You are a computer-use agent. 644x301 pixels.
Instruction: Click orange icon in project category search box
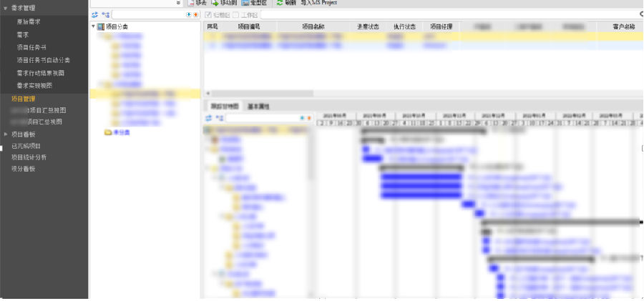(x=195, y=15)
